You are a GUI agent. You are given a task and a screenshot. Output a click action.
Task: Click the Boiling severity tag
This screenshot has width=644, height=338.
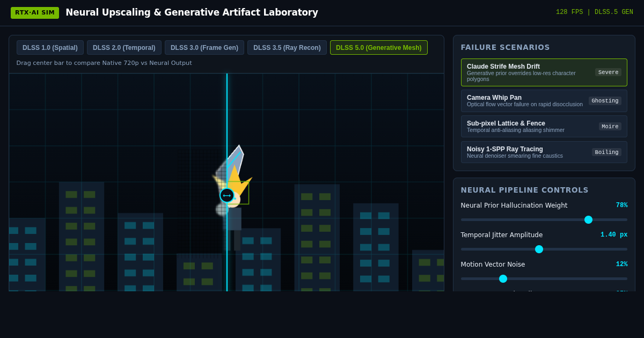point(606,152)
